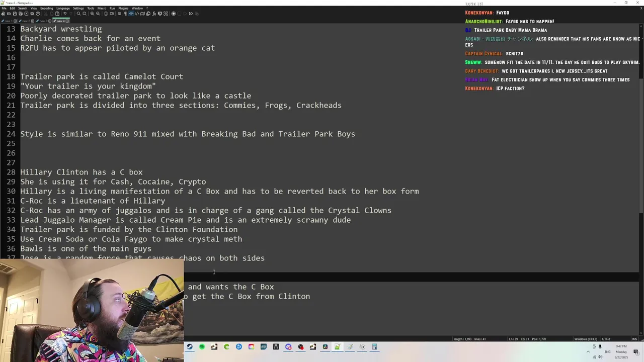Screen dimensions: 644x362
Task: Show hidden system tray icons chevron
Action: [x=588, y=352]
